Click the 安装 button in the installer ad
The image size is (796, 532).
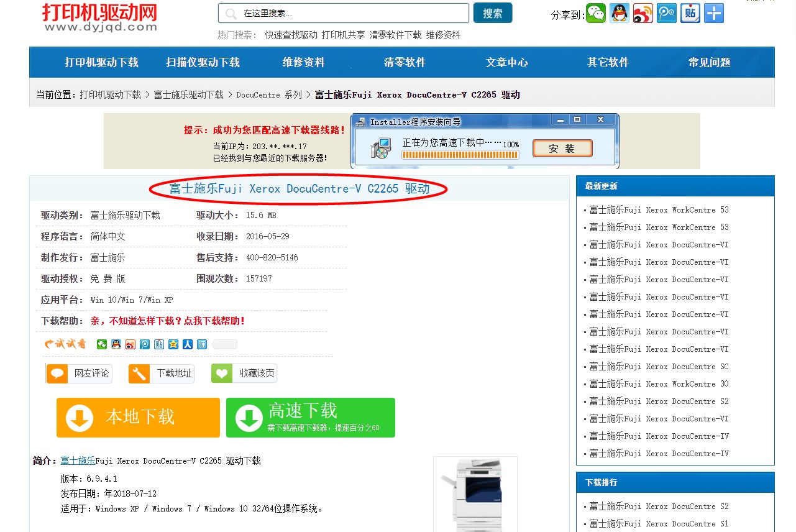coord(562,148)
